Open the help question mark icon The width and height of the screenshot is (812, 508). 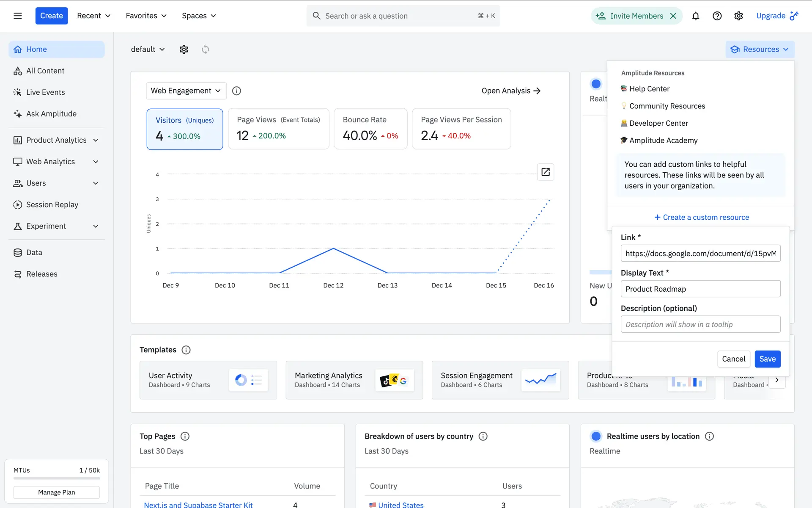717,16
